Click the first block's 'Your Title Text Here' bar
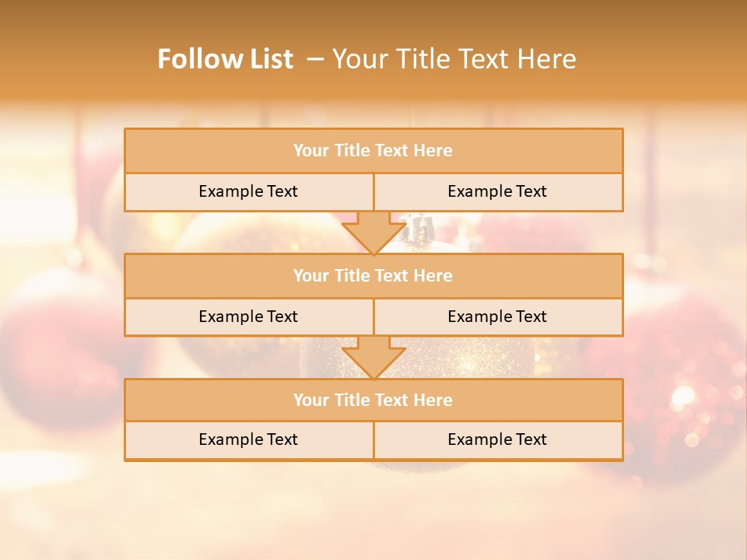Screen dimensions: 747x560 pyautogui.click(x=373, y=150)
